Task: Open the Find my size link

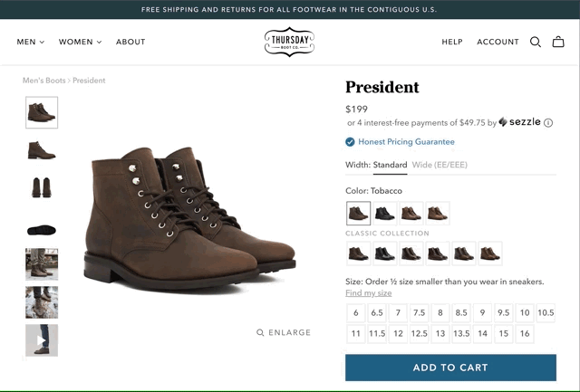Action: 369,293
